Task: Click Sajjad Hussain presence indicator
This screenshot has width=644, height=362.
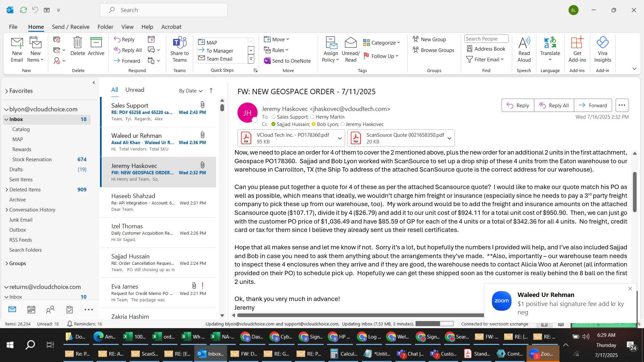Action: click(273, 124)
